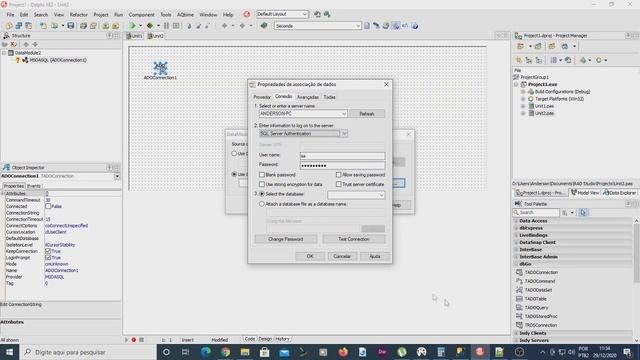Select the ADOConnection1 component on the form

pyautogui.click(x=160, y=68)
